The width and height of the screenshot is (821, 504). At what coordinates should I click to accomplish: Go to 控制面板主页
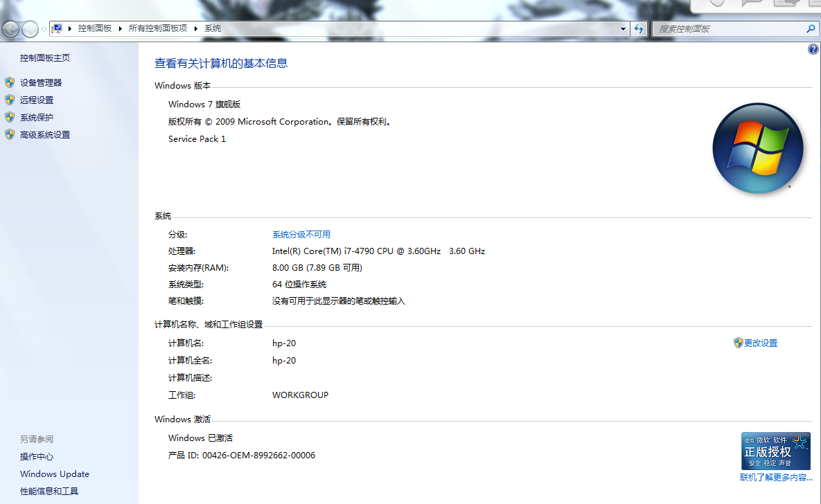pyautogui.click(x=45, y=58)
